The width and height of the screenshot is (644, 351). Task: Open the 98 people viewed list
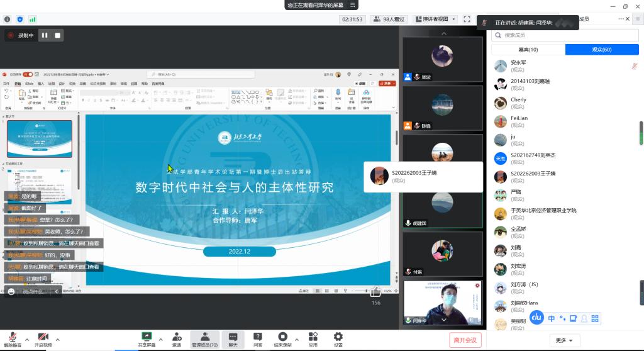tap(389, 19)
